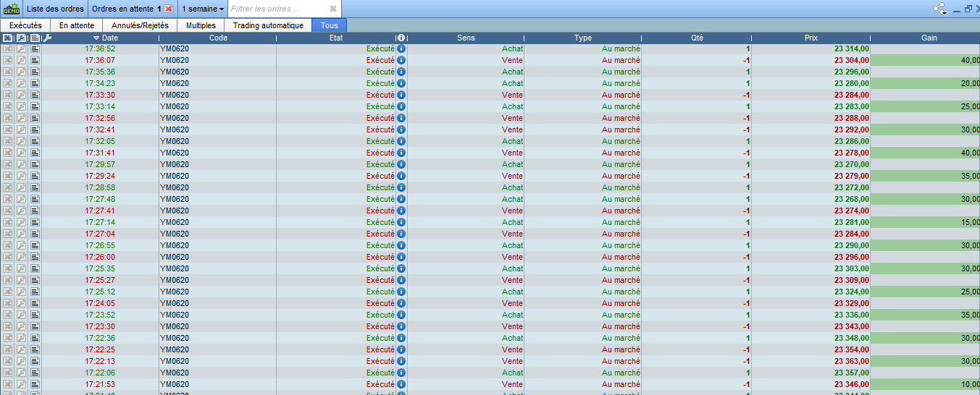Switch to the Exécutés tab

point(25,25)
